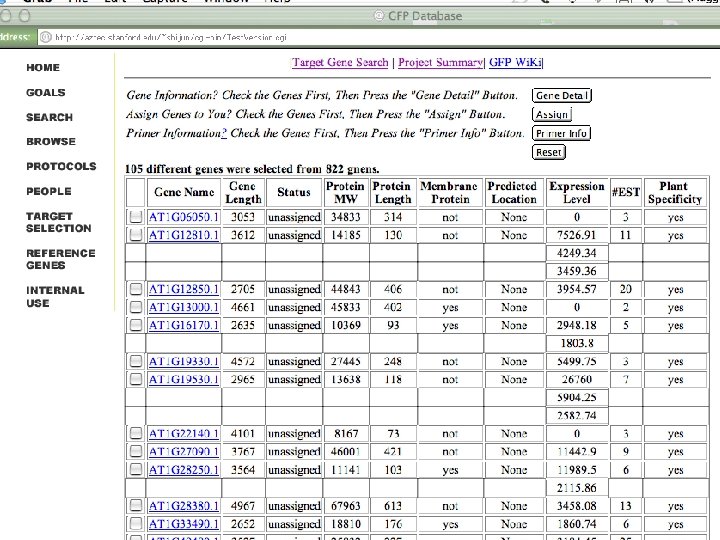
Task: Click the browser address field
Action: [x=377, y=37]
